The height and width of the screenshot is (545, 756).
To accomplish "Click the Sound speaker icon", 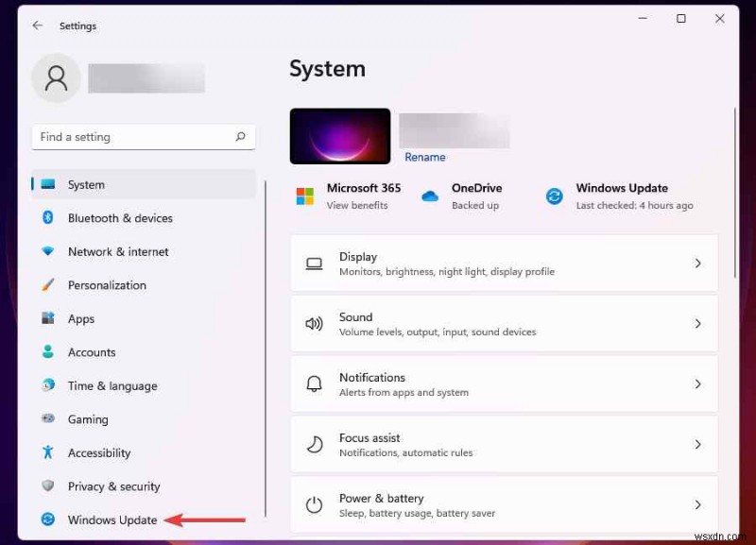I will pos(315,324).
